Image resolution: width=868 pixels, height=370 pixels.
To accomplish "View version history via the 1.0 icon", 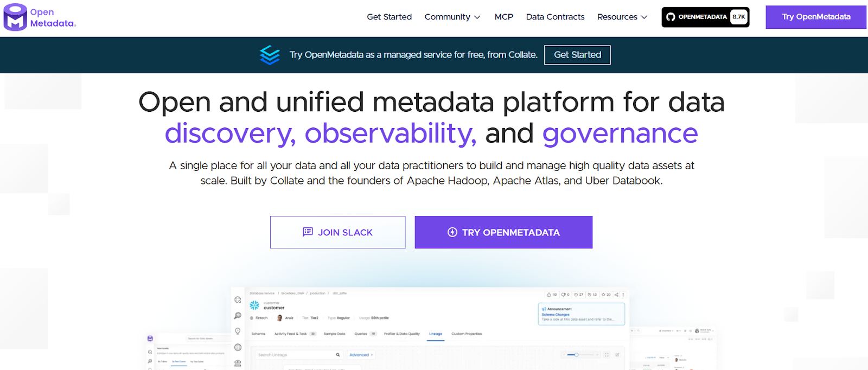I will (590, 295).
